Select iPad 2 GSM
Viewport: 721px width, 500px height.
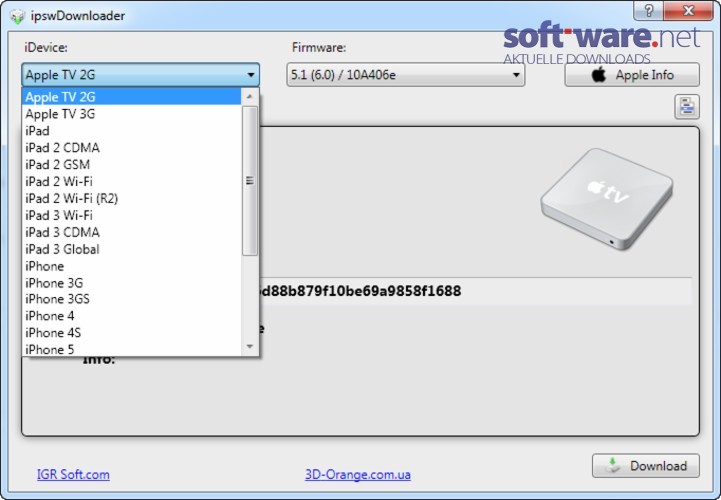132,165
